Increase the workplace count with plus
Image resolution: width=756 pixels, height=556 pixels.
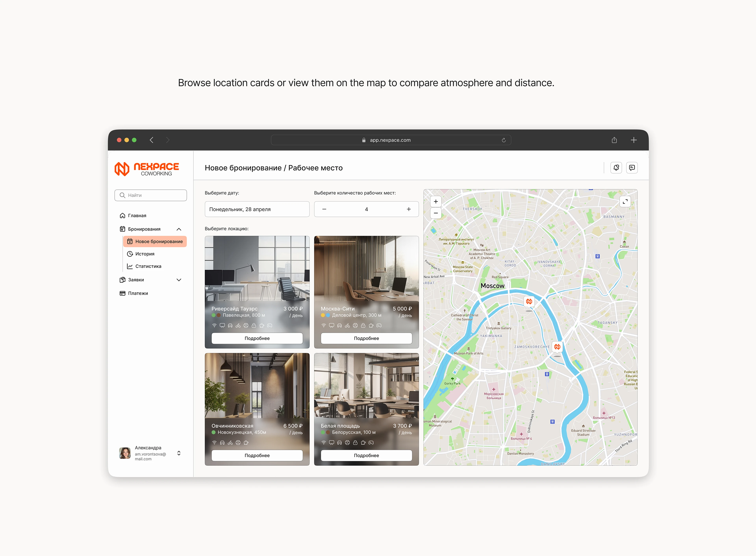409,209
